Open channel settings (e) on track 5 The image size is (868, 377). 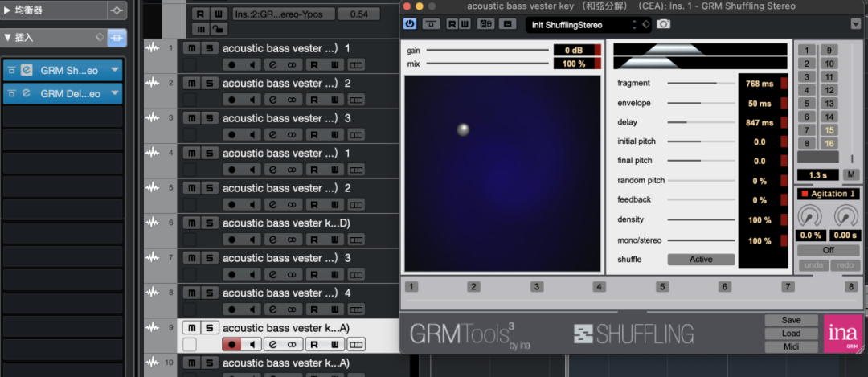coord(273,203)
